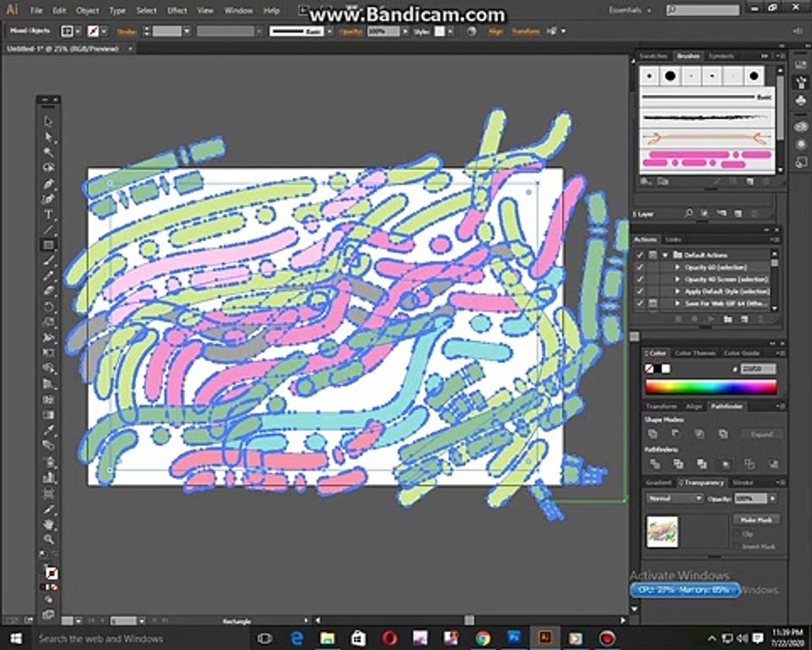This screenshot has width=812, height=650.
Task: Switch to the Swatches tab
Action: (x=653, y=56)
